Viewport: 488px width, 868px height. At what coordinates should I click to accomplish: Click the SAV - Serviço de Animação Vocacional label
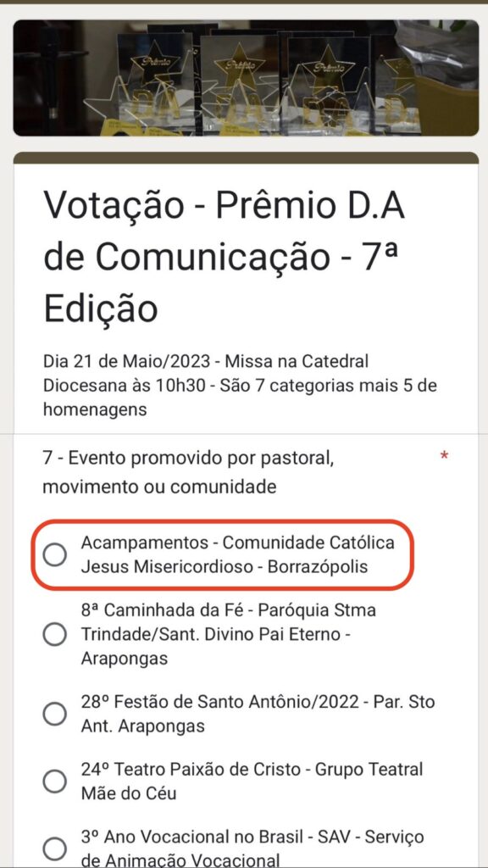(x=252, y=847)
